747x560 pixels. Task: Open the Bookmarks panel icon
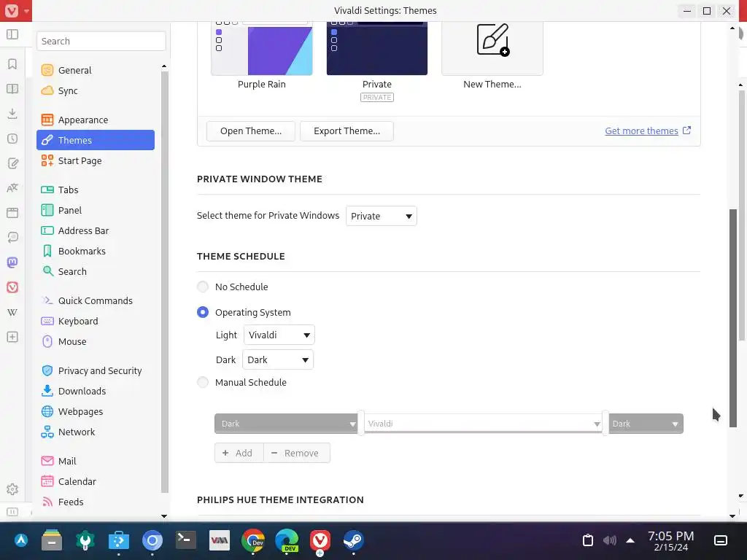click(12, 64)
